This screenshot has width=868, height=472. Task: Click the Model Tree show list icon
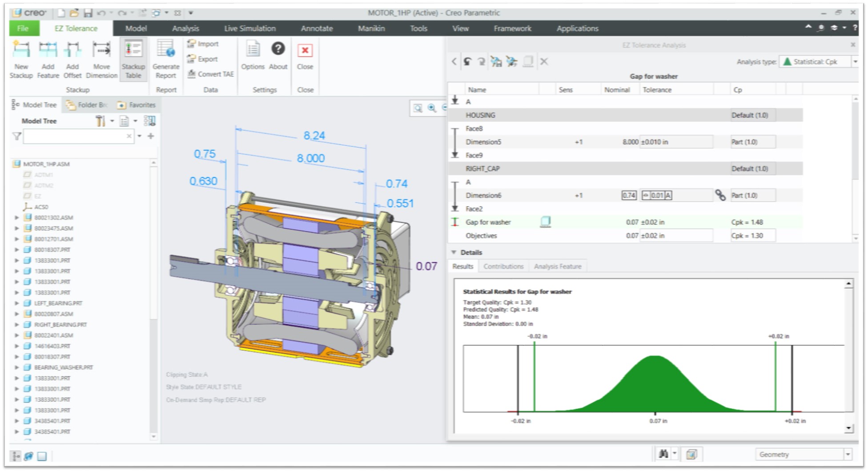tap(125, 121)
